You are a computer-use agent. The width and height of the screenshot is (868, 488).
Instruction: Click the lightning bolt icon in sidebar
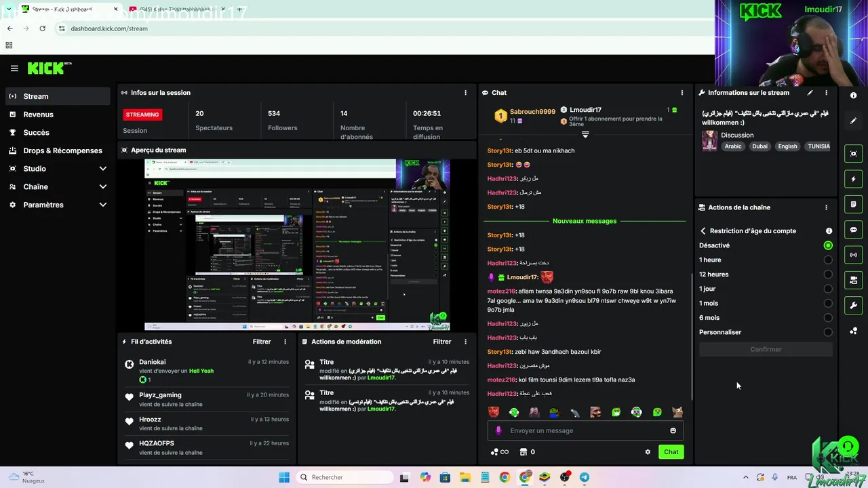854,179
